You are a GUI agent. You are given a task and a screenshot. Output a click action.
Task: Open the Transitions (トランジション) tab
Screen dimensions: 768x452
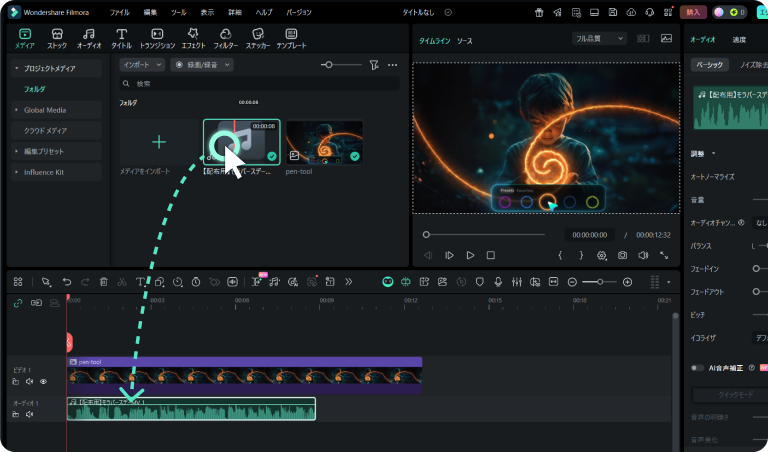click(156, 38)
